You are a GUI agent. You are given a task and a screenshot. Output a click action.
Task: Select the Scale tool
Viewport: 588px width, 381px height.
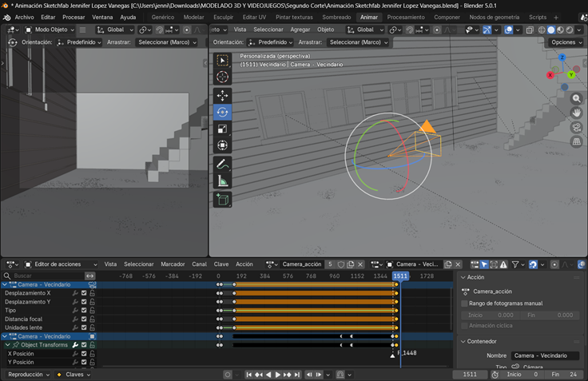pyautogui.click(x=222, y=129)
